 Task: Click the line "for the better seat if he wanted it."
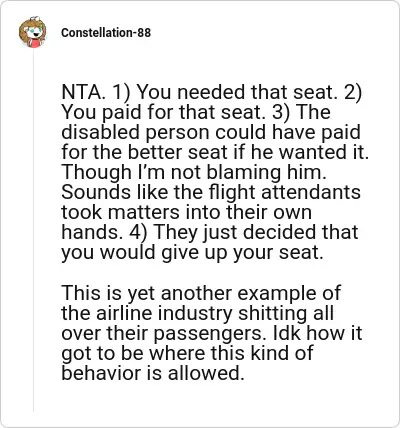(x=215, y=152)
